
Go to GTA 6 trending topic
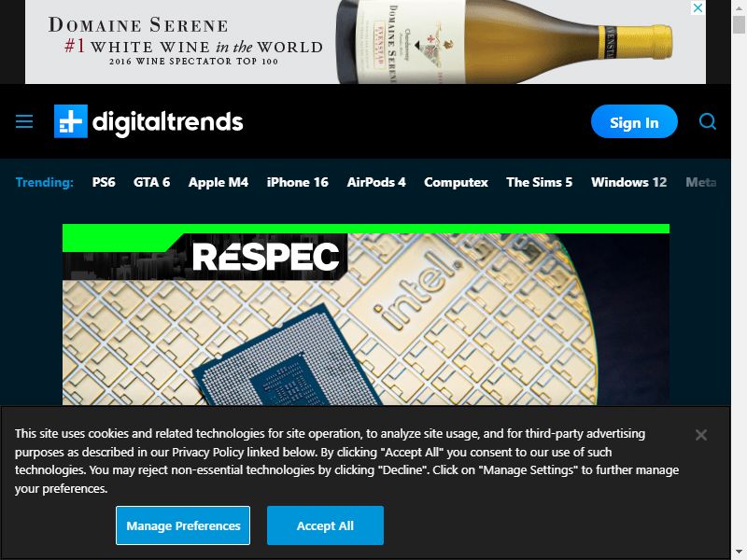[151, 182]
